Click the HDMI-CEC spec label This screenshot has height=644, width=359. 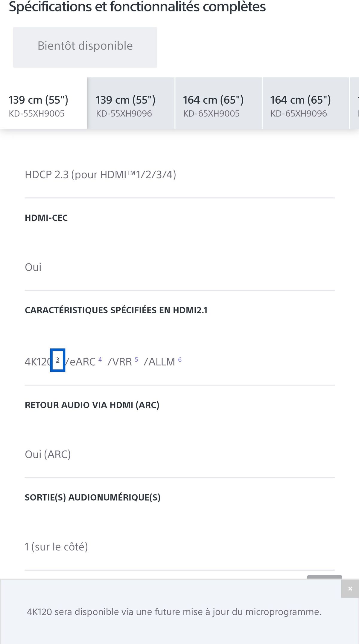pos(46,218)
